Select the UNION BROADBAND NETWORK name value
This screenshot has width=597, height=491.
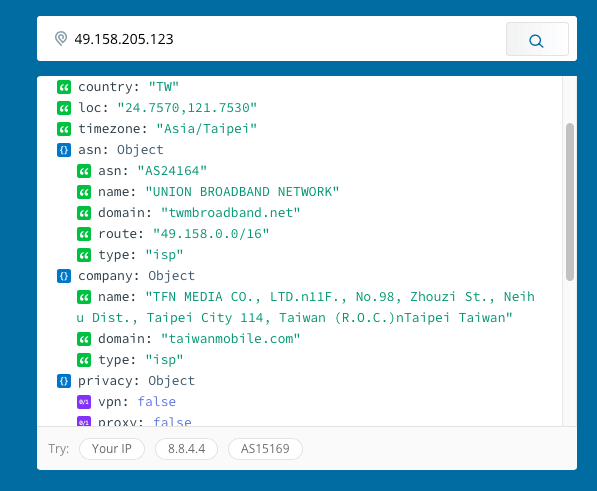pos(242,192)
